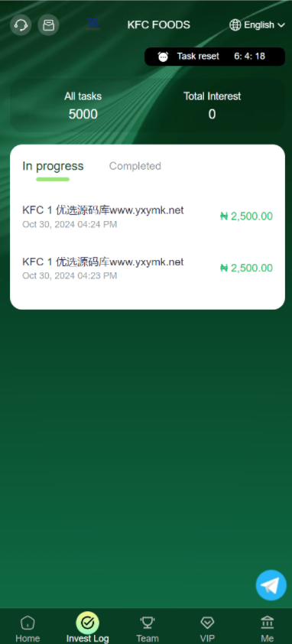Open Team trophy icon in bottom bar

tap(147, 623)
